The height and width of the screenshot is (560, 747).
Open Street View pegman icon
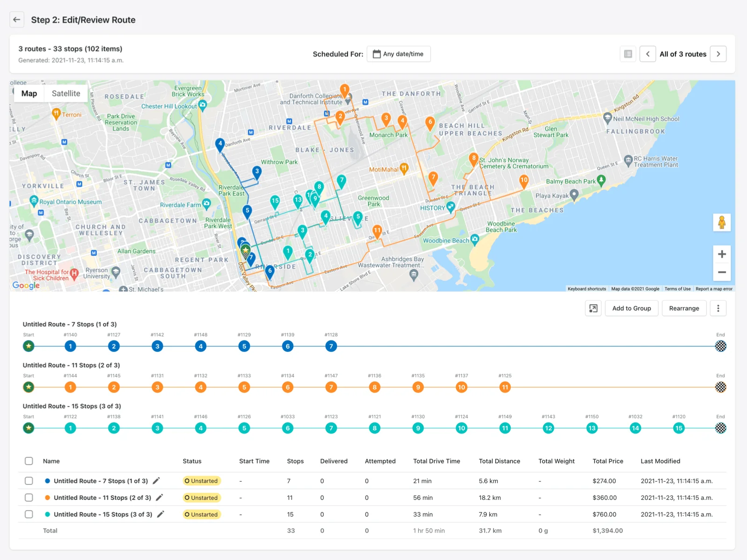[x=722, y=222]
